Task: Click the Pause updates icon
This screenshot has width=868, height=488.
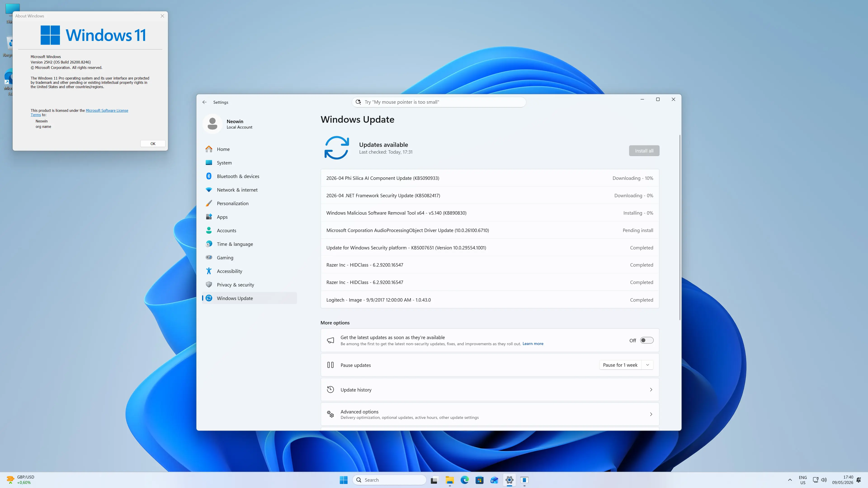Action: [330, 365]
